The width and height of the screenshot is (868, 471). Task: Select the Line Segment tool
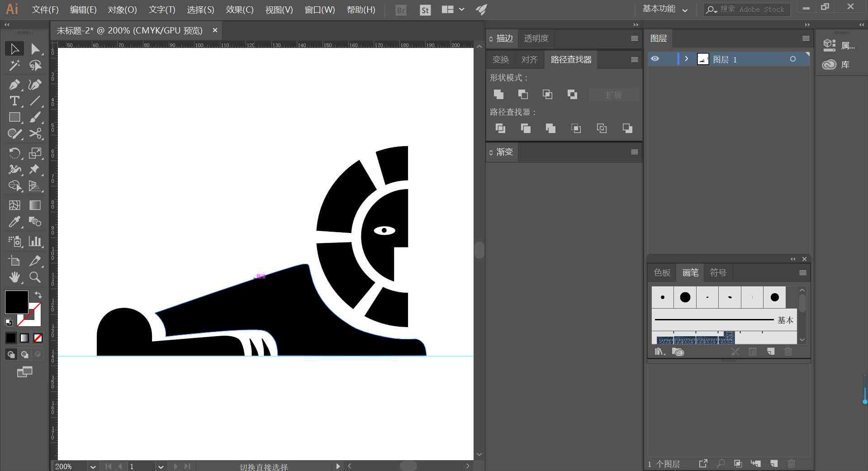[35, 101]
